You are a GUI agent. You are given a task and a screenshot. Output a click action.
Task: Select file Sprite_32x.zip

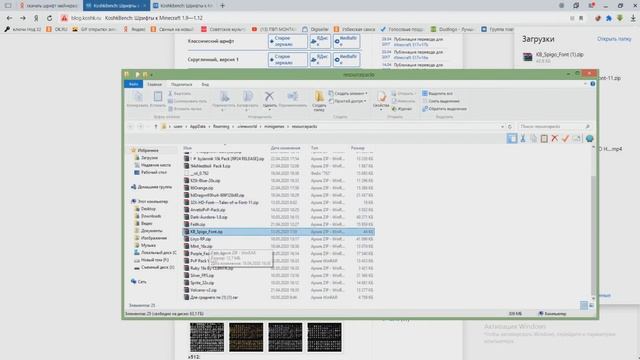pos(202,283)
